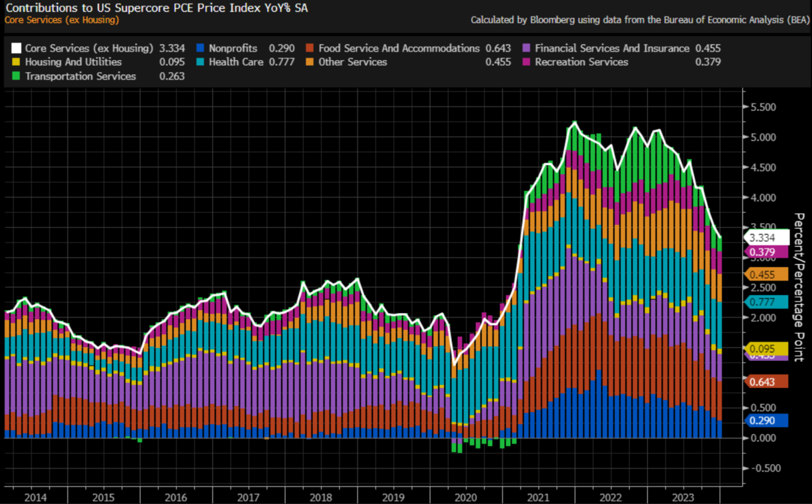Select the Transportation Services legend label
Screen dimensions: 812x504
point(80,76)
